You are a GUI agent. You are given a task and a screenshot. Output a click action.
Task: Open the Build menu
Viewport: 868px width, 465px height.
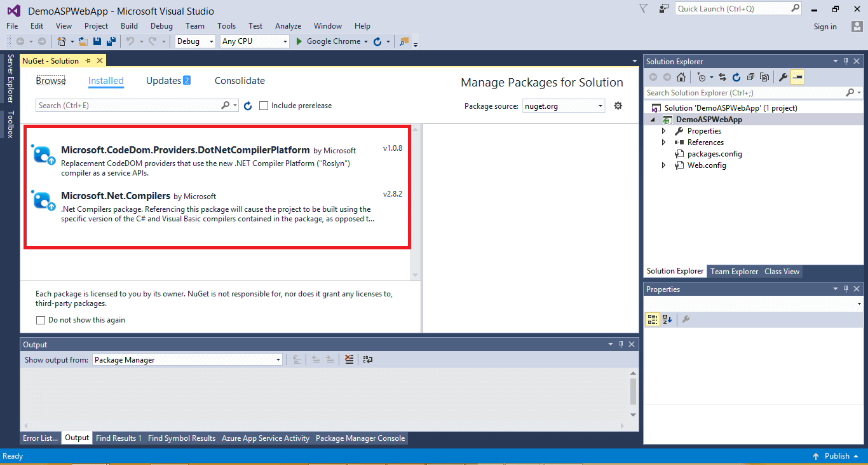tap(129, 26)
